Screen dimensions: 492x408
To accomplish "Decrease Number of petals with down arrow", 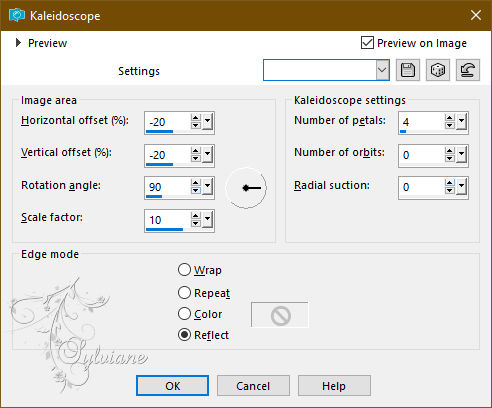I will click(x=450, y=125).
